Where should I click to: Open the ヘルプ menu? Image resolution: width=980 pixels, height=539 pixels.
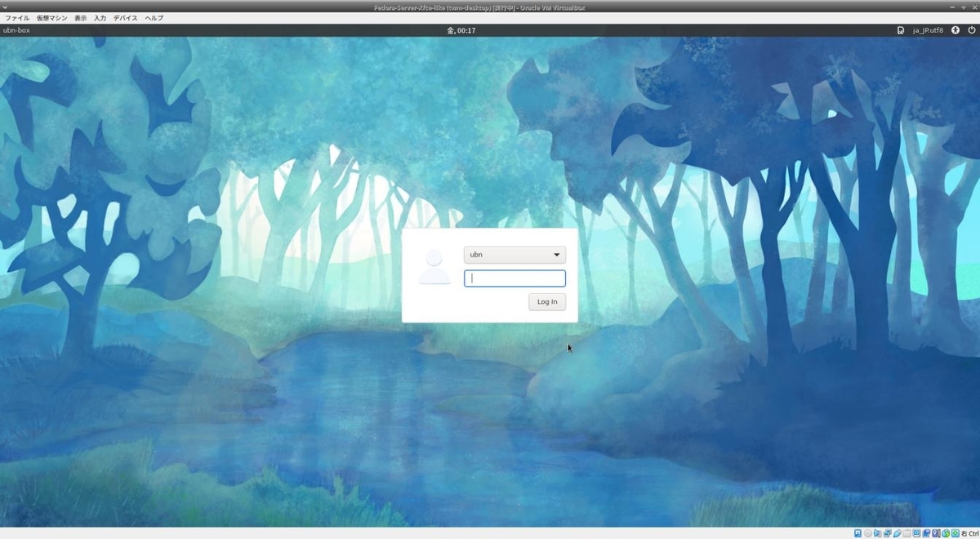point(154,18)
